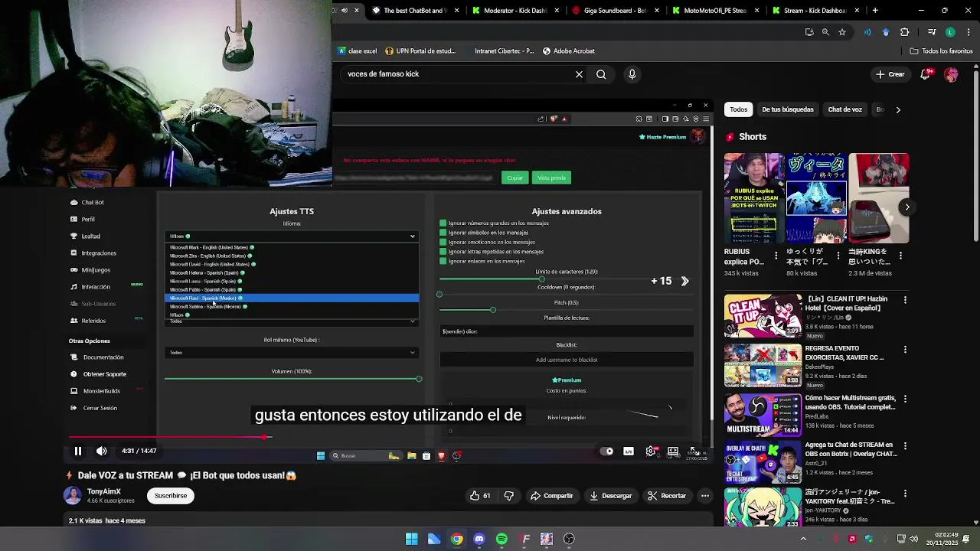The width and height of the screenshot is (980, 551).
Task: Clear the YouTube search box text
Action: coord(579,74)
